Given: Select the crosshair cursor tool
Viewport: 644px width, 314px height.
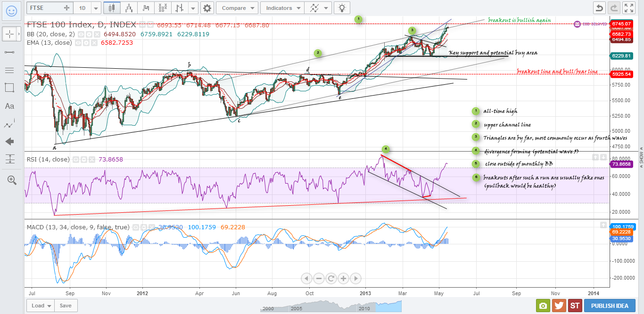Looking at the screenshot, I should click(x=9, y=34).
